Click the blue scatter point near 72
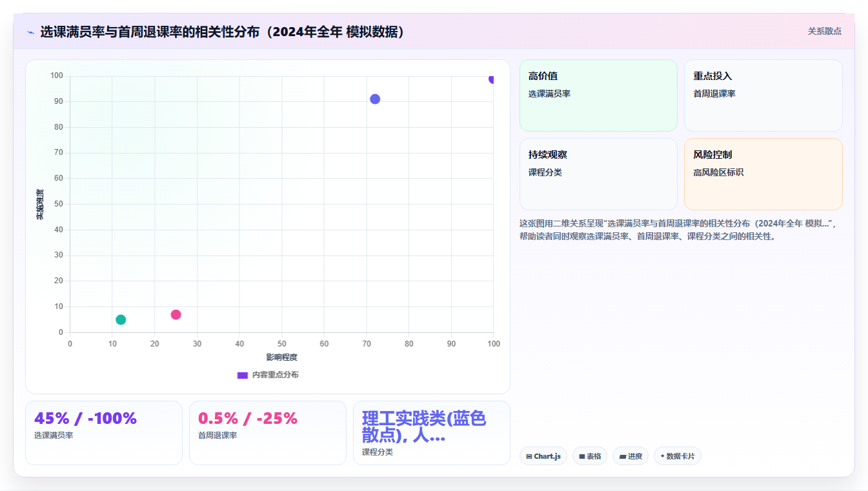868x491 pixels. point(375,99)
